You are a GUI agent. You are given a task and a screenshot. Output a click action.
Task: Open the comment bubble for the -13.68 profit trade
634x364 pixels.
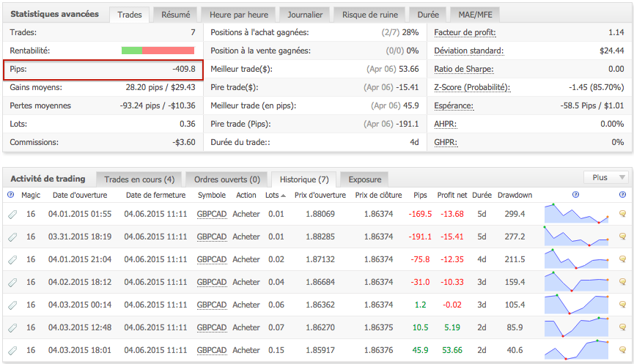click(x=622, y=214)
